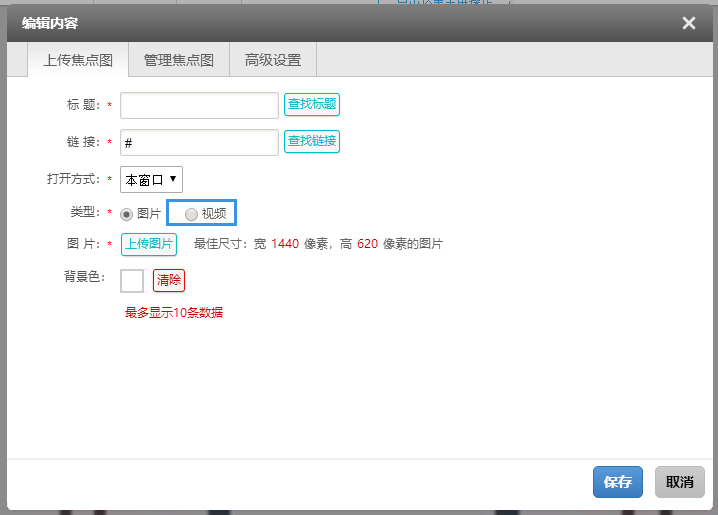The height and width of the screenshot is (515, 718).
Task: Click the red 最多显示10条数据 notice
Action: [174, 313]
